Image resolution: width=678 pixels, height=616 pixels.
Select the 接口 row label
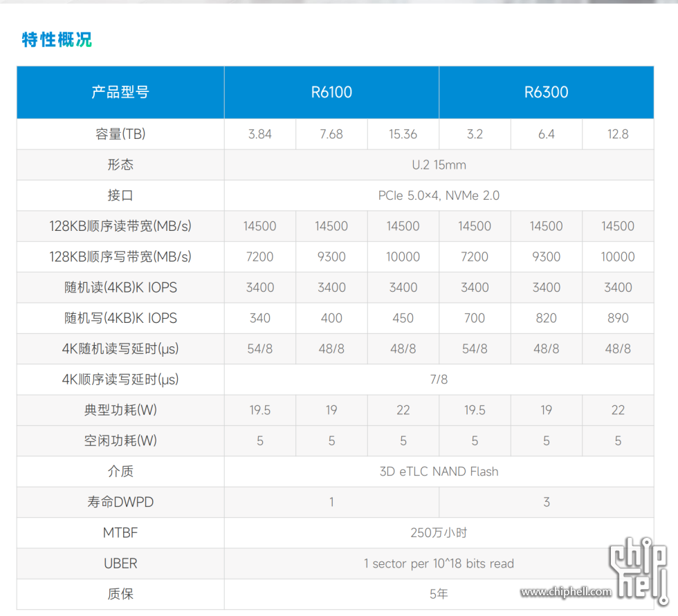[x=120, y=195]
